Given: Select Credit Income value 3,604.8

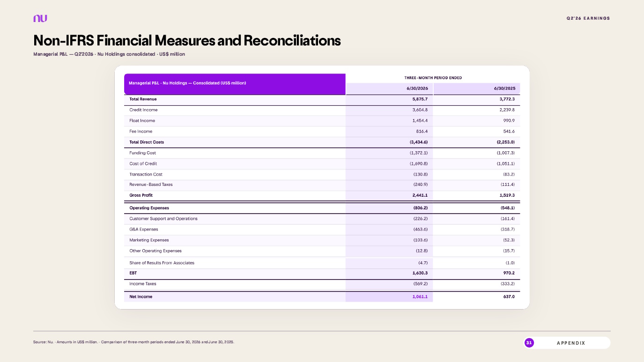Looking at the screenshot, I should pyautogui.click(x=420, y=110).
